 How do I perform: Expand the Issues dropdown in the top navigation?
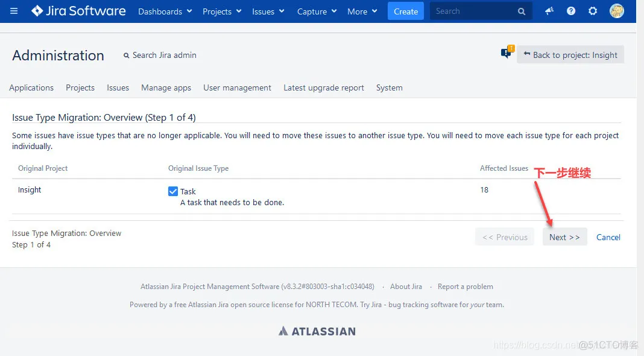click(x=268, y=11)
